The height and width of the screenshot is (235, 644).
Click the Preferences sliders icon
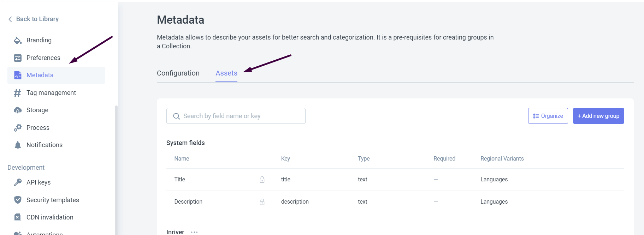(x=17, y=58)
